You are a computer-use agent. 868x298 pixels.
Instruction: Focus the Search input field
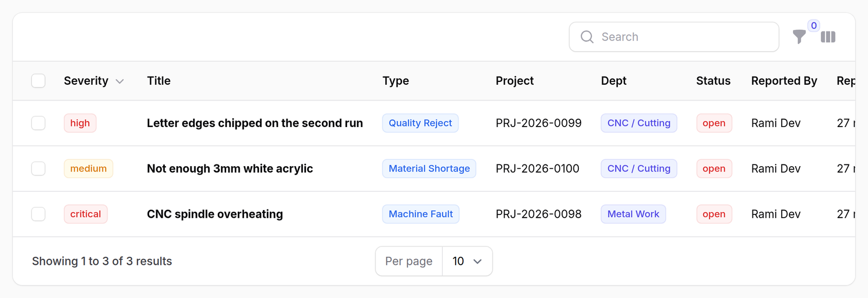[x=674, y=37]
